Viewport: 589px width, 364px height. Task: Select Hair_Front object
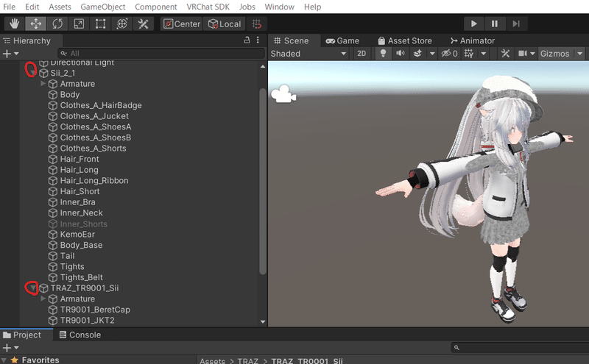[80, 159]
